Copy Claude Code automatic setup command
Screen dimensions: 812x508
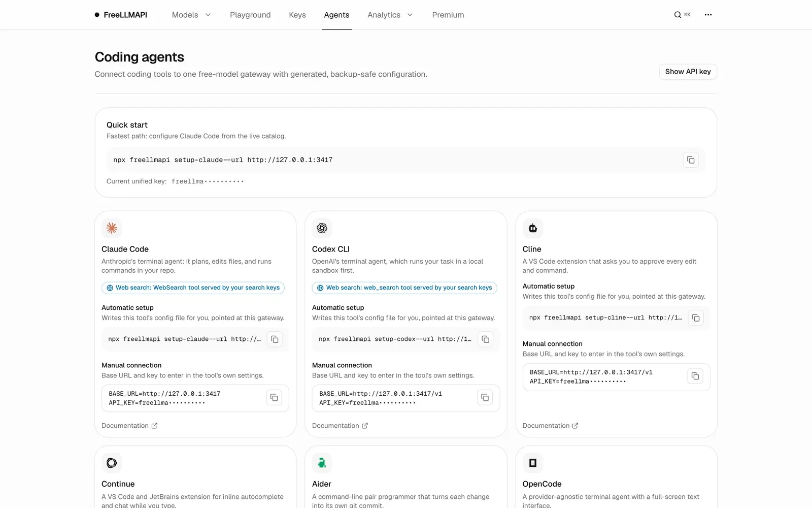275,339
